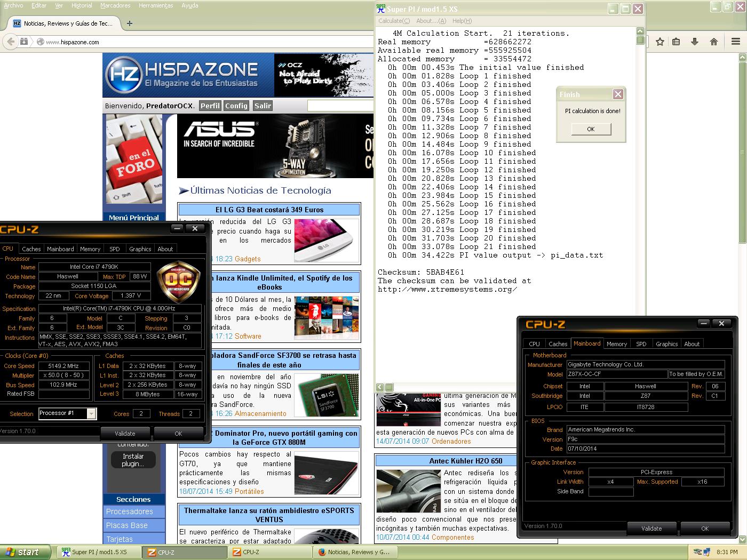Open Mainboard tab in the CPU-Z processor window
Screen dimensions: 747x560
[x=60, y=249]
